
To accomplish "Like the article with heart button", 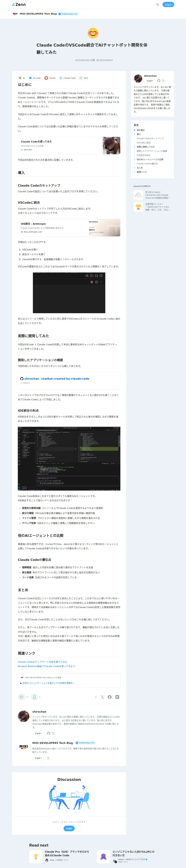I will pyautogui.click(x=22, y=697).
